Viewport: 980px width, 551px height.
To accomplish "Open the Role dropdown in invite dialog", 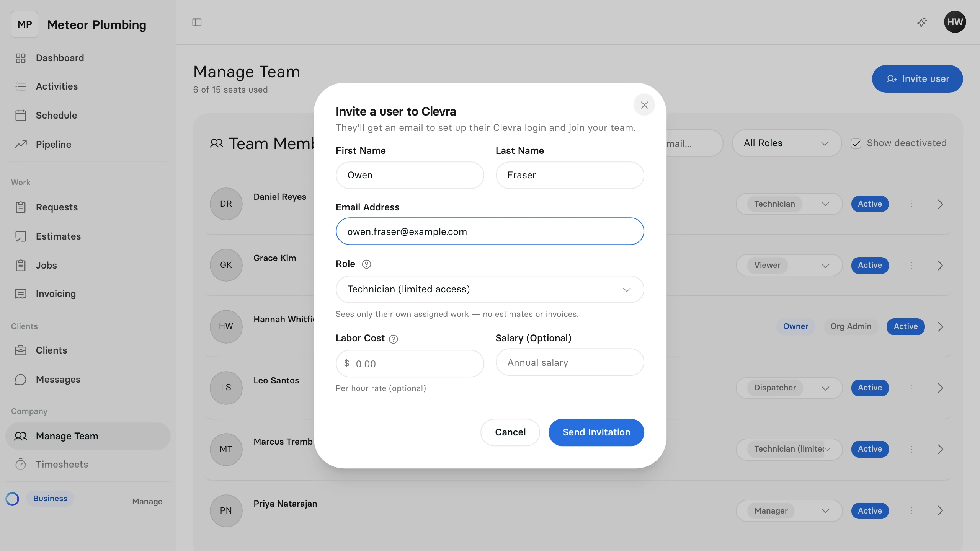I will click(490, 289).
